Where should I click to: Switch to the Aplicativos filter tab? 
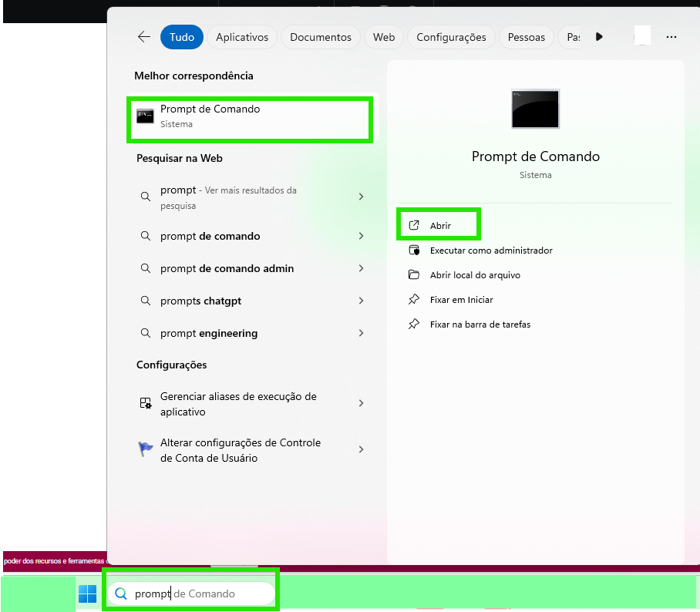(242, 37)
